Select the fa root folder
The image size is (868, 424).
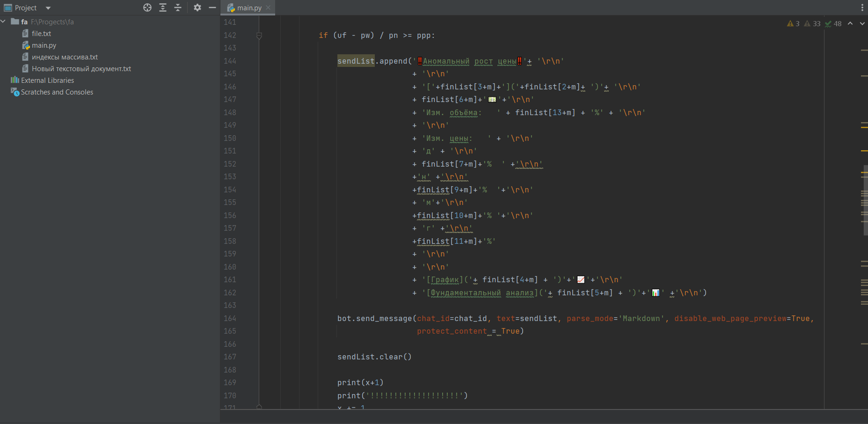pyautogui.click(x=24, y=22)
